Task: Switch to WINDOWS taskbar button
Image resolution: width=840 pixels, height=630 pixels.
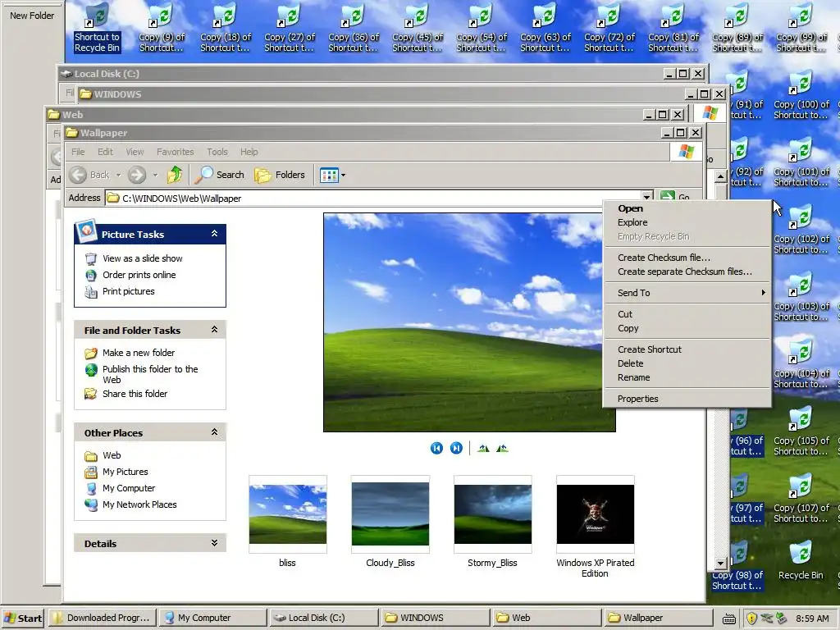Action: click(x=435, y=618)
